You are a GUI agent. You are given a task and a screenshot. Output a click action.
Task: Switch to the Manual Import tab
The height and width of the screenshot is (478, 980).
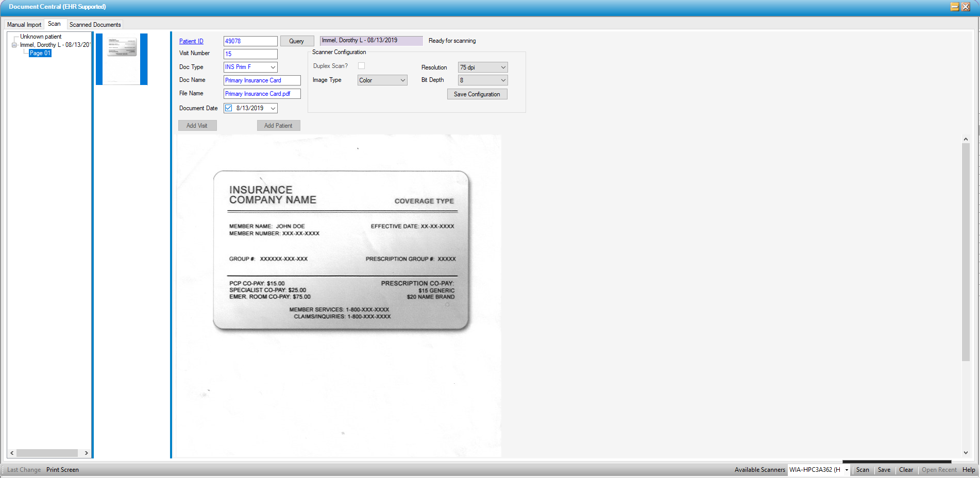(24, 25)
